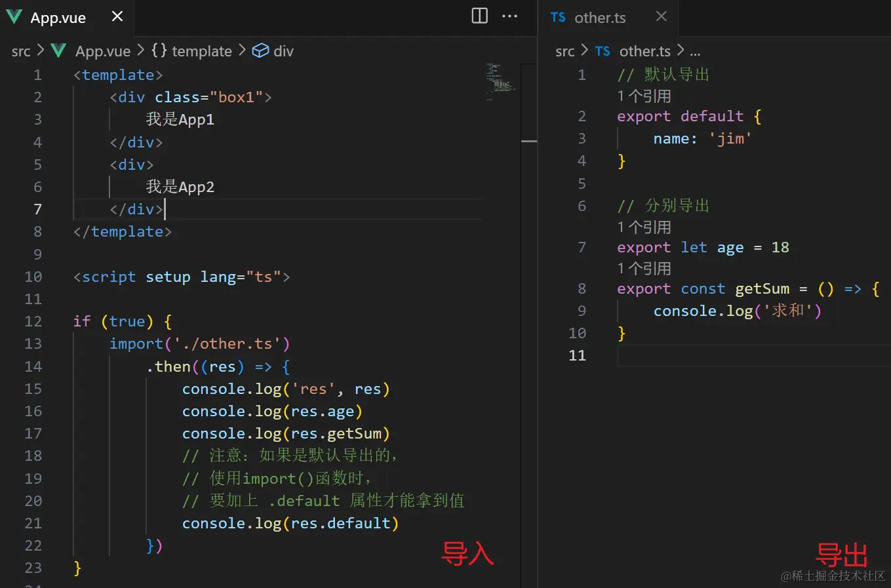Click the curly braces breadcrumb icon

(x=159, y=50)
